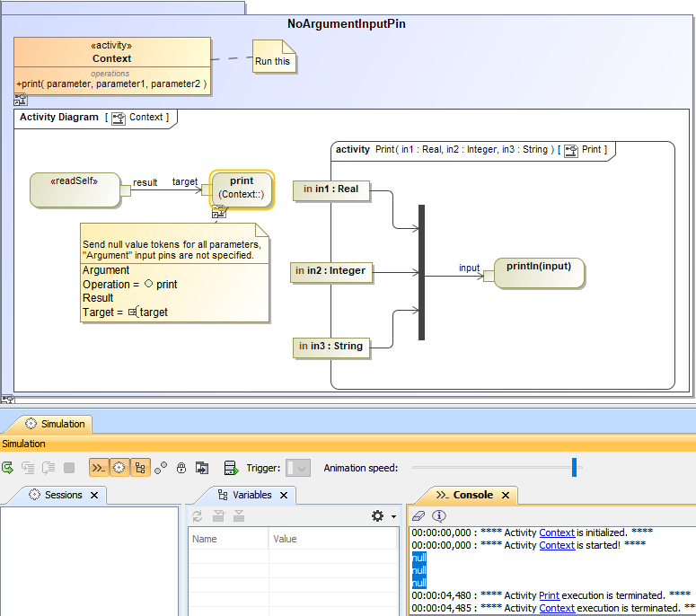Click the two-circles breakpoints icon
The height and width of the screenshot is (616, 696).
click(x=161, y=468)
